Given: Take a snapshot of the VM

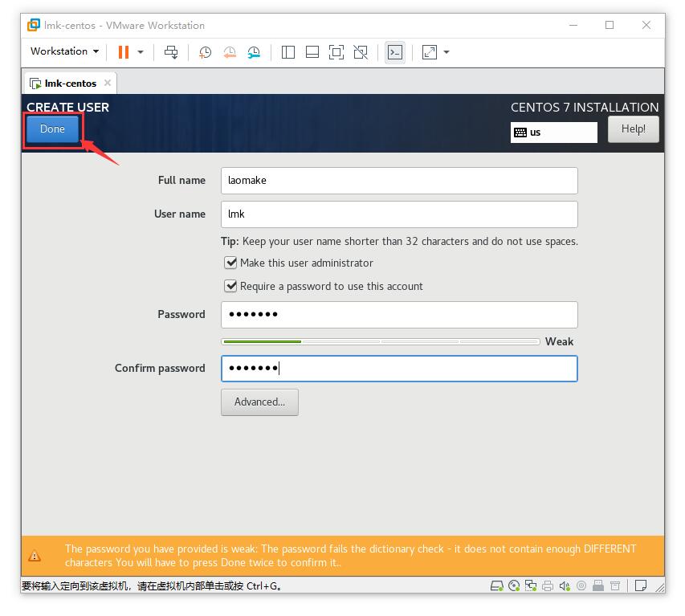Looking at the screenshot, I should (205, 52).
